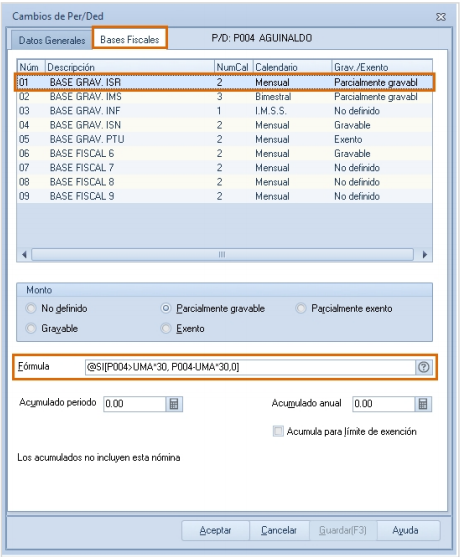Click the horizontal scrollbar thumb
This screenshot has width=460, height=557.
tap(222, 254)
